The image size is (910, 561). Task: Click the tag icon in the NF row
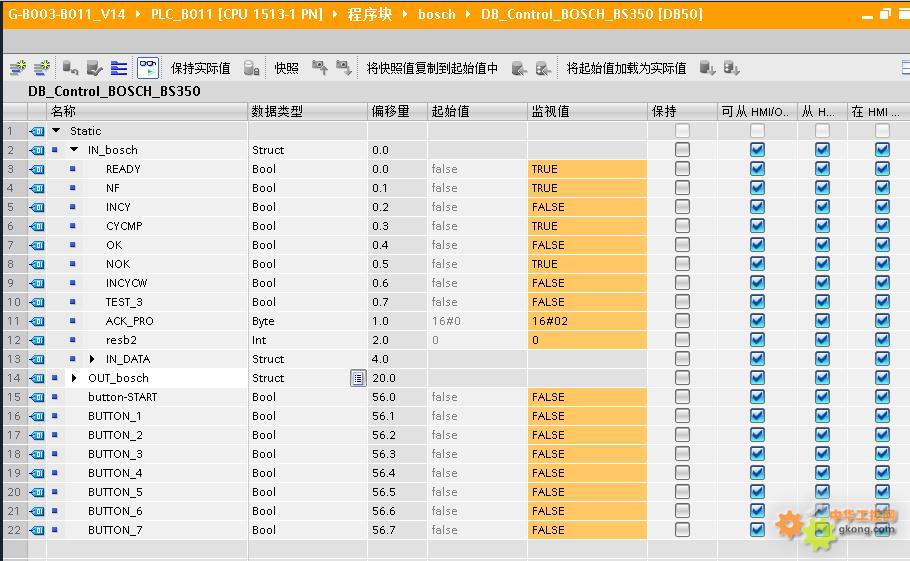pyautogui.click(x=37, y=188)
